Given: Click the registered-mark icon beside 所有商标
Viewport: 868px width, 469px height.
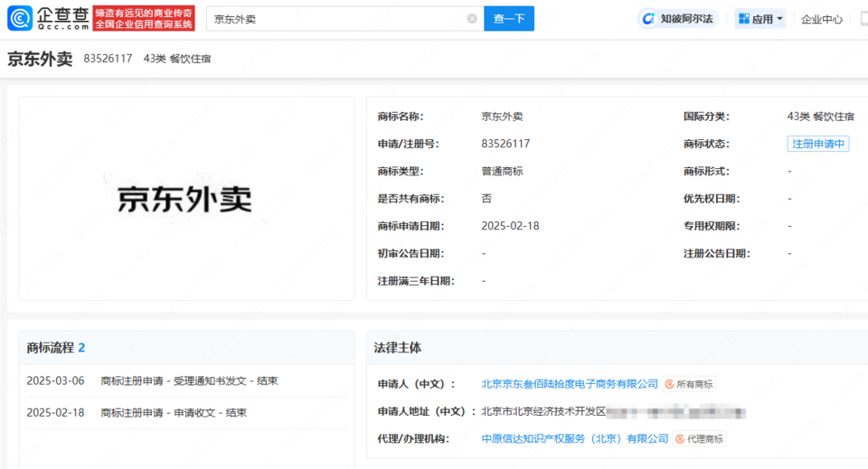Looking at the screenshot, I should tap(670, 384).
